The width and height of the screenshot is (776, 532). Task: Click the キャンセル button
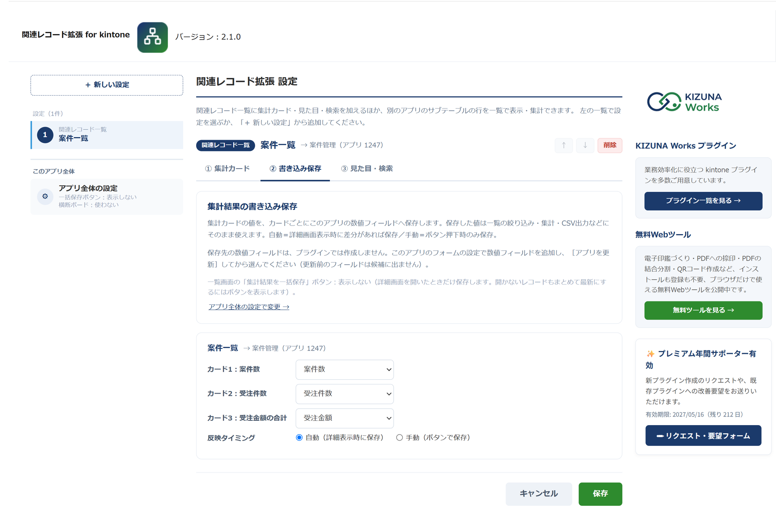[x=538, y=494]
